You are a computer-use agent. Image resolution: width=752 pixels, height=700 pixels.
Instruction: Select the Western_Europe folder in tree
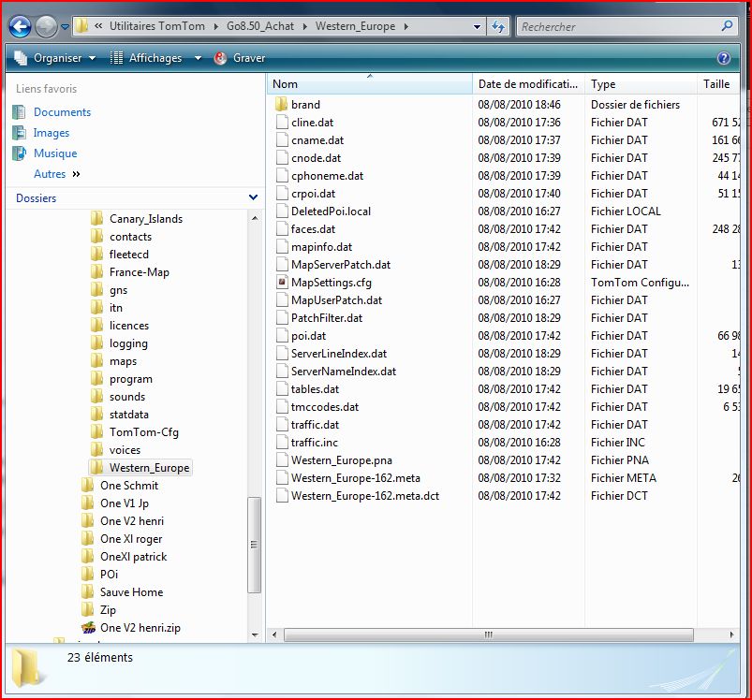click(x=149, y=468)
